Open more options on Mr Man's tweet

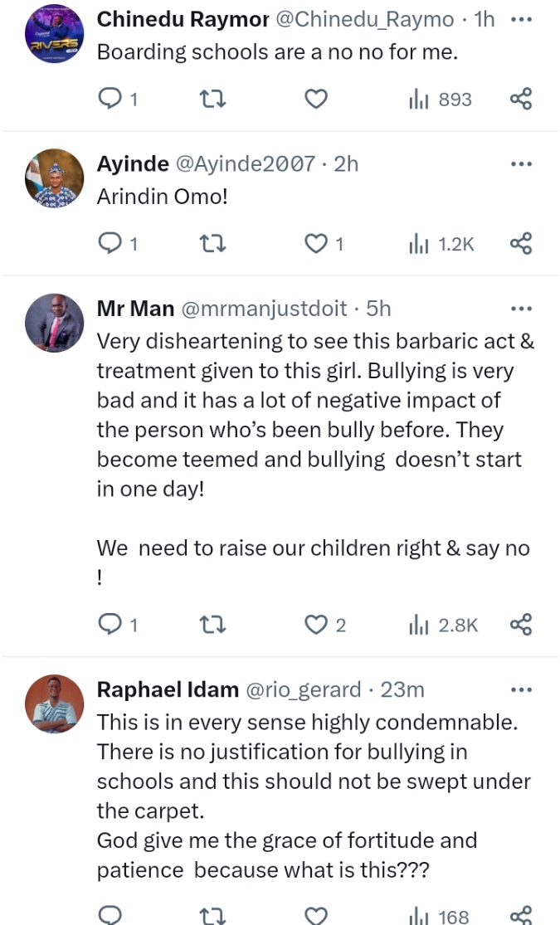[520, 309]
